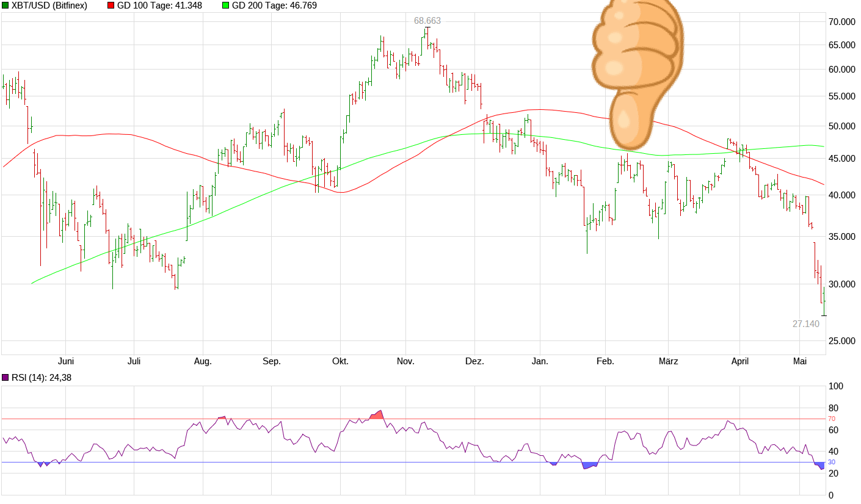This screenshot has height=504, width=861.
Task: Click the red GD 100 Tage color swatch
Action: point(110,6)
